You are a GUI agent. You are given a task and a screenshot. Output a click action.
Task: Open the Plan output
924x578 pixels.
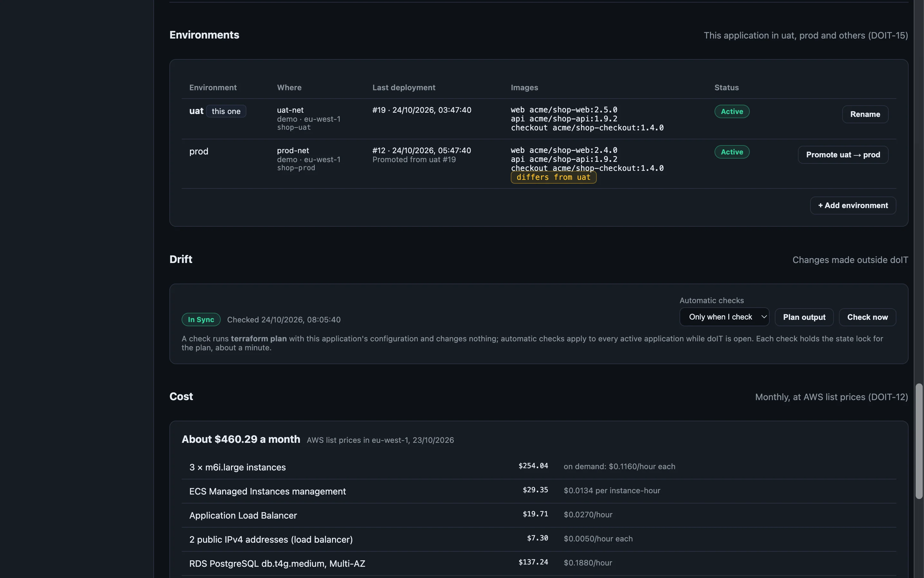click(804, 317)
